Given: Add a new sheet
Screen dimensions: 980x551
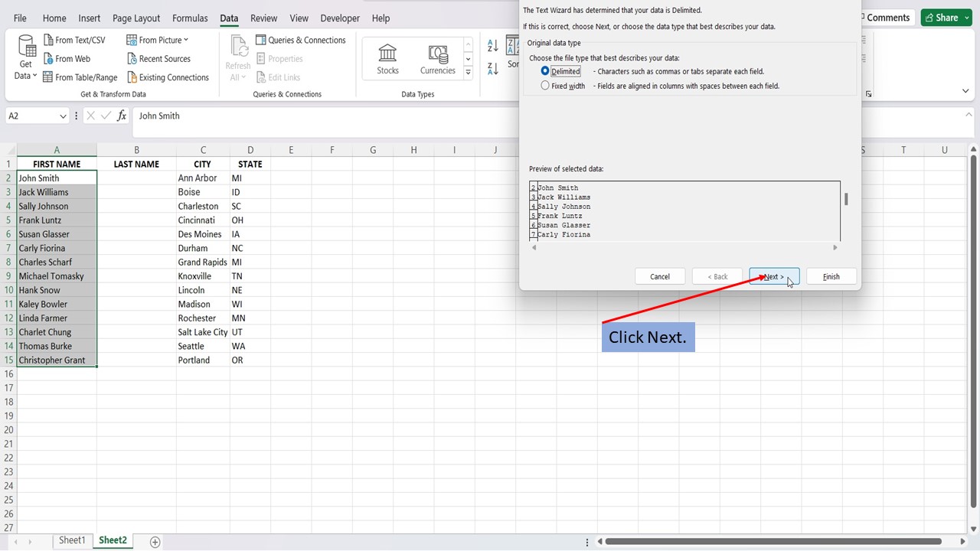Looking at the screenshot, I should [x=155, y=542].
